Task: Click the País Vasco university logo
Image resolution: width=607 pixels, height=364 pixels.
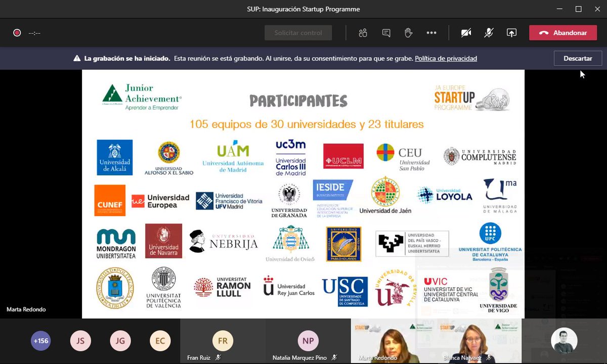Action: 412,243
